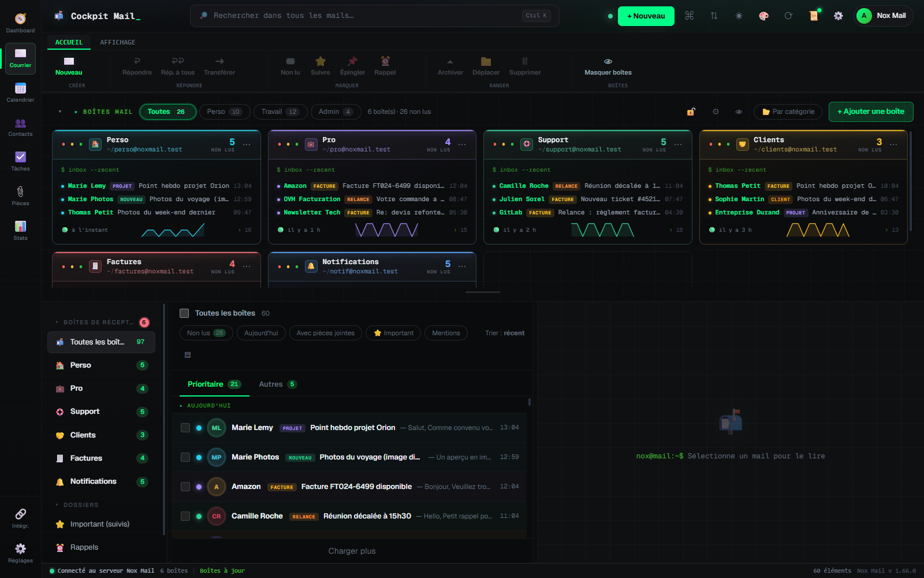Image resolution: width=924 pixels, height=578 pixels.
Task: Open the Support card three-dots menu
Action: [678, 144]
